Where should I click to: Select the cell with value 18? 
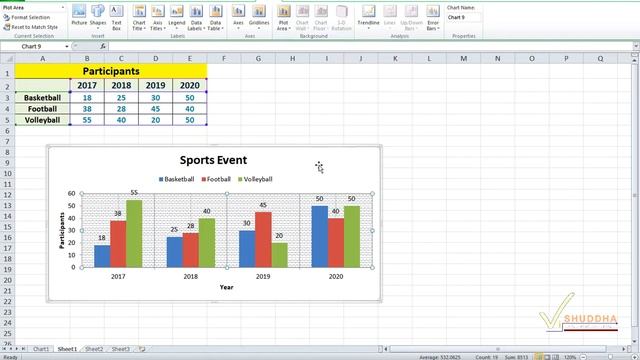coord(87,98)
